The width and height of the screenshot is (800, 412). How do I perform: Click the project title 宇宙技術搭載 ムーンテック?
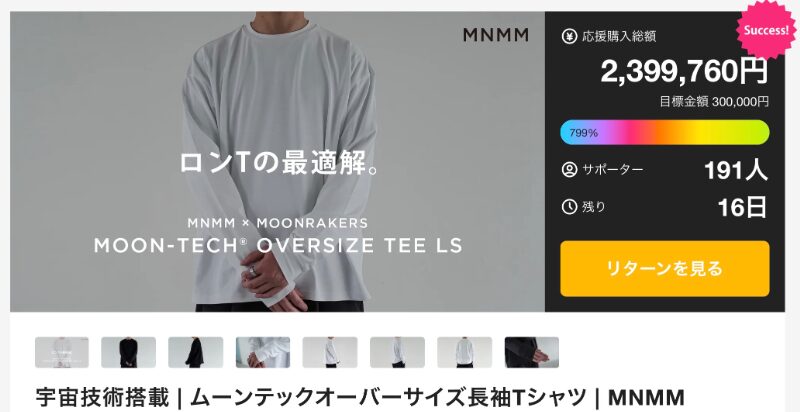point(360,397)
